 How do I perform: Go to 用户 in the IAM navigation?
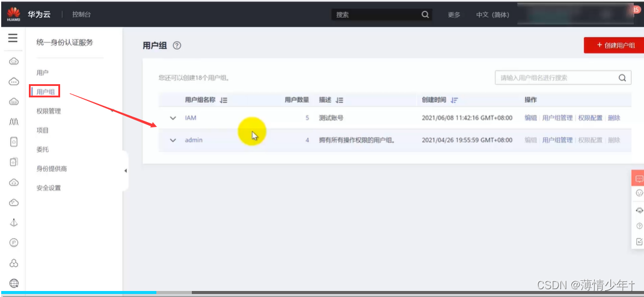[x=42, y=73]
